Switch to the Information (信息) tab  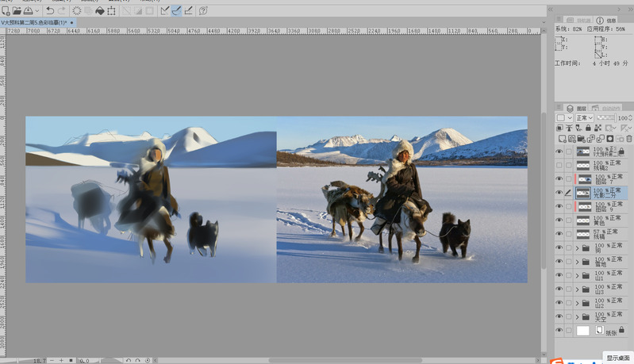606,20
